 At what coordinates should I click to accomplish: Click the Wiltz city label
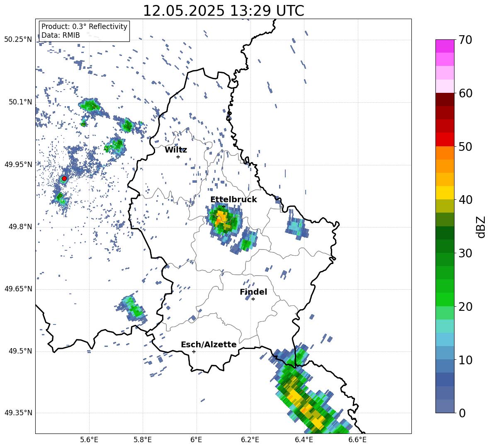coord(176,150)
